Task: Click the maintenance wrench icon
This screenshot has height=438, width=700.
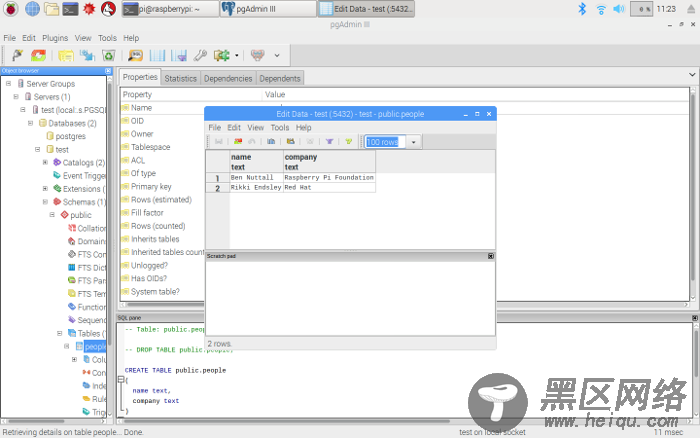Action: point(200,55)
